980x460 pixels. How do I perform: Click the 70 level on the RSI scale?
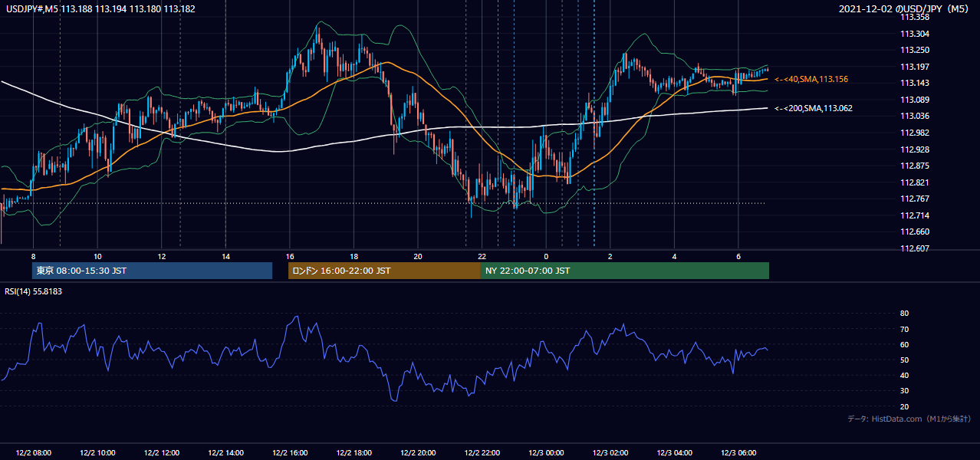[904, 329]
